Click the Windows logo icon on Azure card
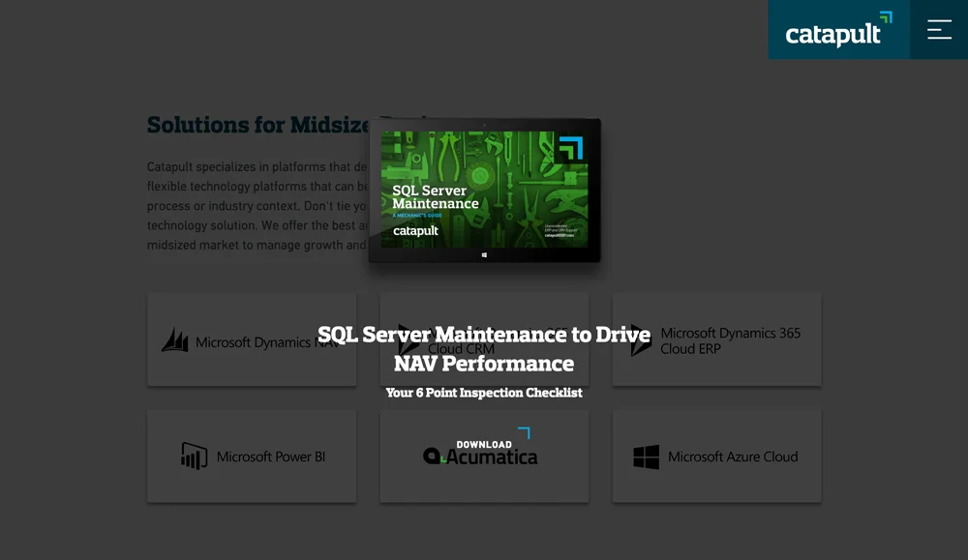 (647, 457)
